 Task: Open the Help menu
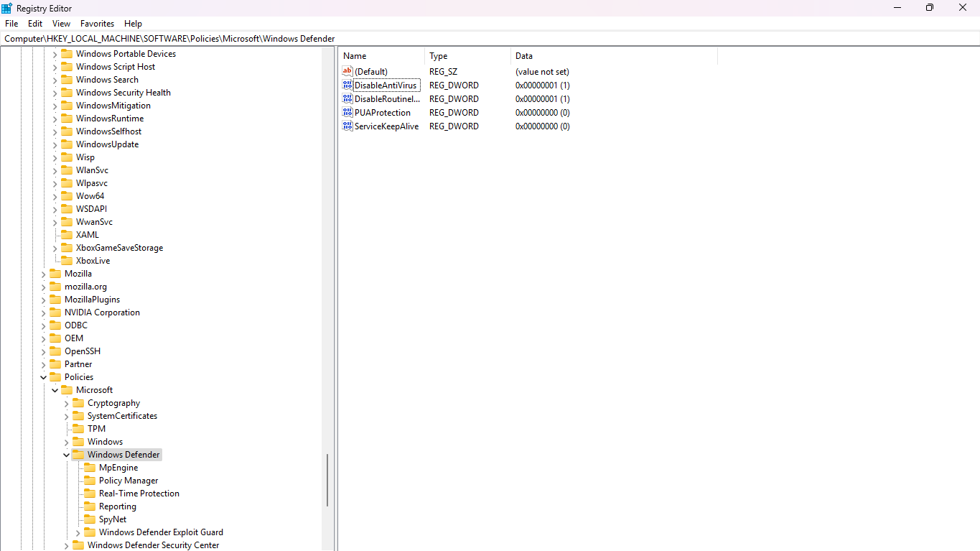[x=133, y=24]
